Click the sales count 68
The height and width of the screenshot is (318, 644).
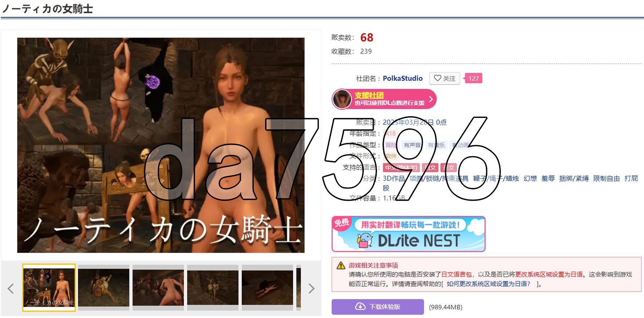[x=367, y=38]
